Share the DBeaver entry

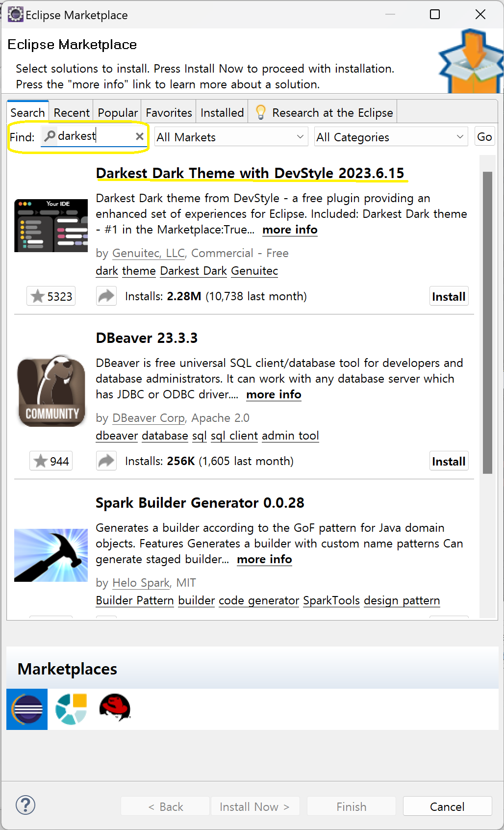point(106,461)
